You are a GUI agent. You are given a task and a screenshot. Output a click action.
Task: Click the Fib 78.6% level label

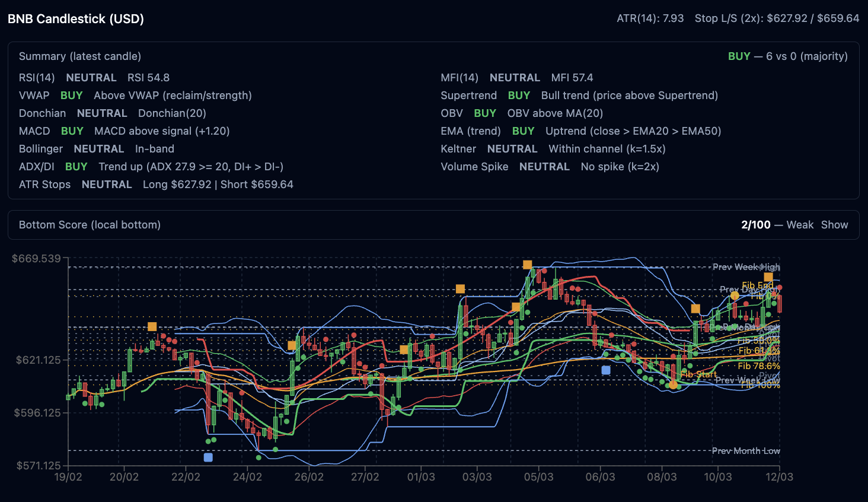tap(758, 366)
